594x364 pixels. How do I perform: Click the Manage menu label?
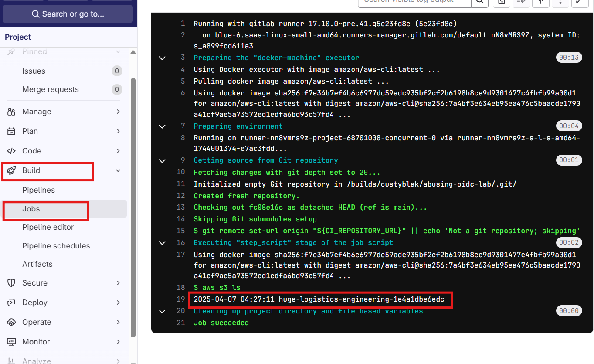(37, 112)
